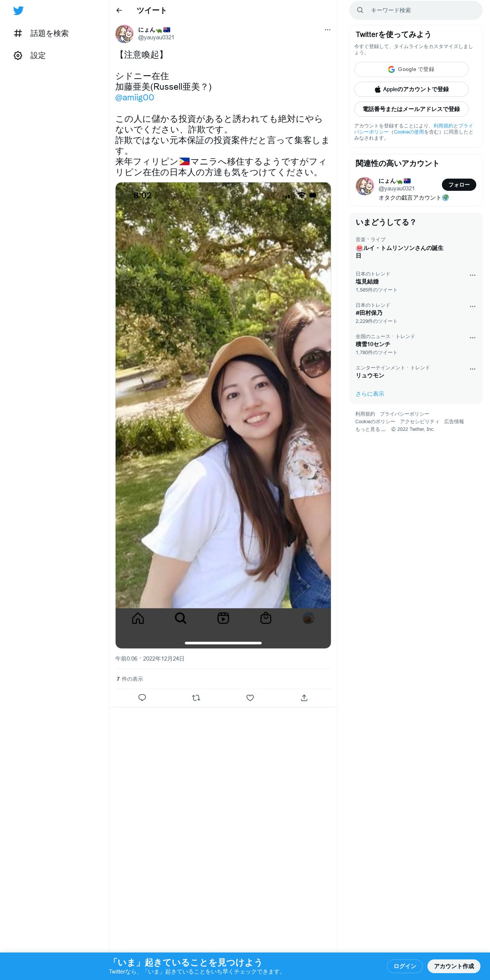The image size is (490, 980).
Task: Click the ログイン button in bottom banner
Action: click(405, 966)
